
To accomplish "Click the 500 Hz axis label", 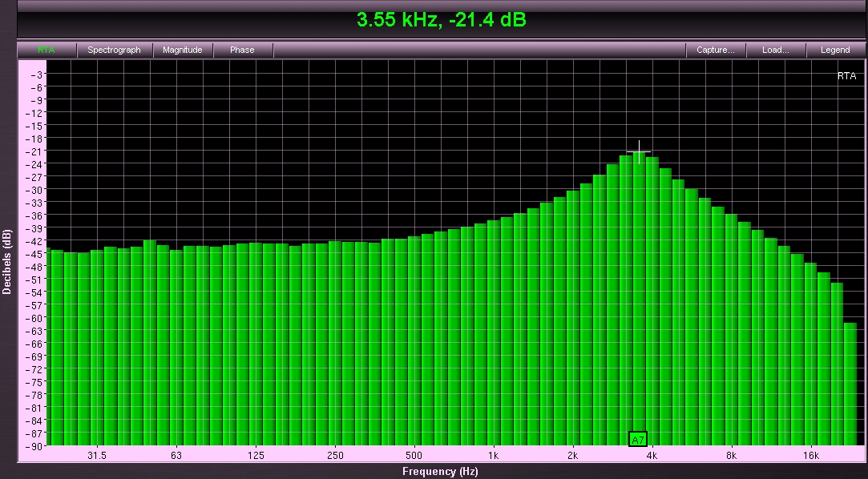I will (414, 456).
